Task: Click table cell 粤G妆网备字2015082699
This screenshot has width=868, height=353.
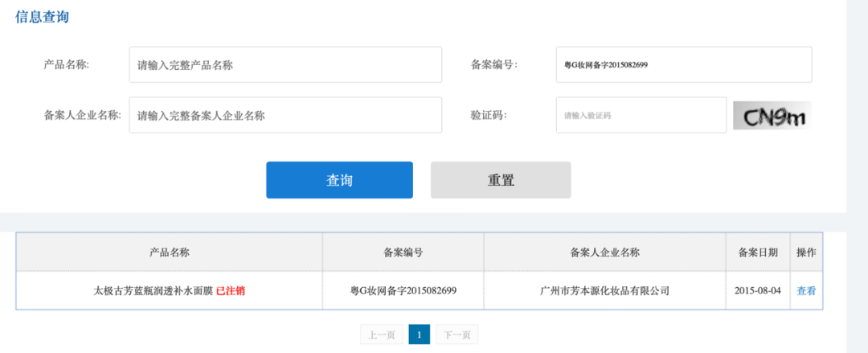Action: point(403,290)
